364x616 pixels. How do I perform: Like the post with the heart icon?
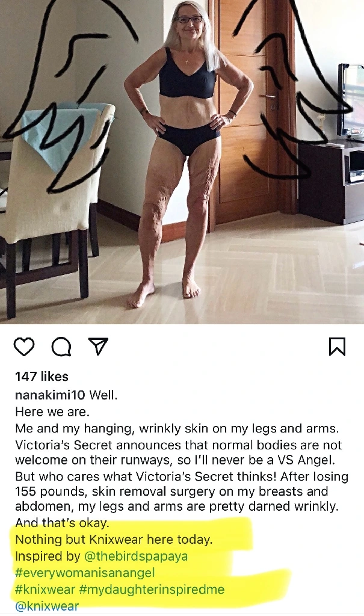coord(25,346)
